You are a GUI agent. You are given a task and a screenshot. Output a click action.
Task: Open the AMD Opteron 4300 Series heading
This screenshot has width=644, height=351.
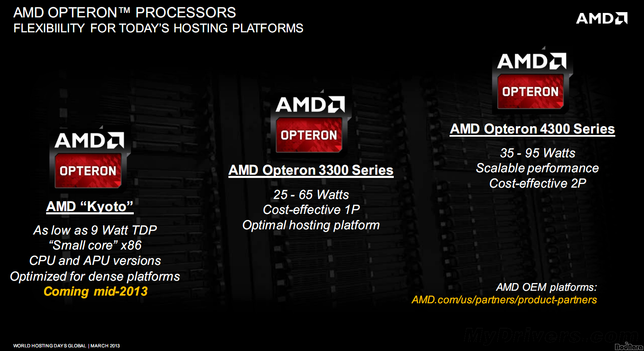click(532, 129)
